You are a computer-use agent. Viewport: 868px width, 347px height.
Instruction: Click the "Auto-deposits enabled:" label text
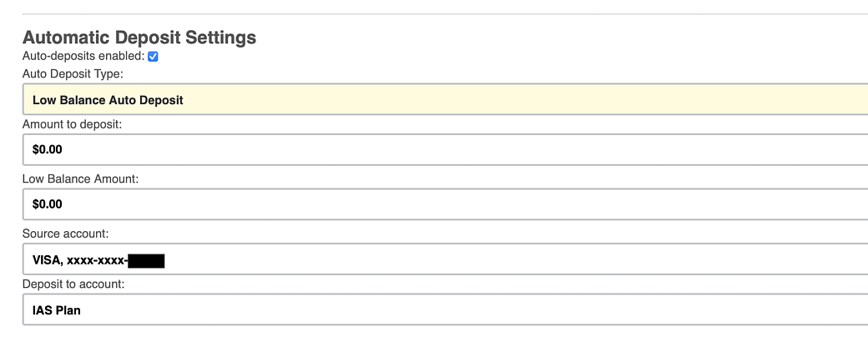tap(83, 57)
